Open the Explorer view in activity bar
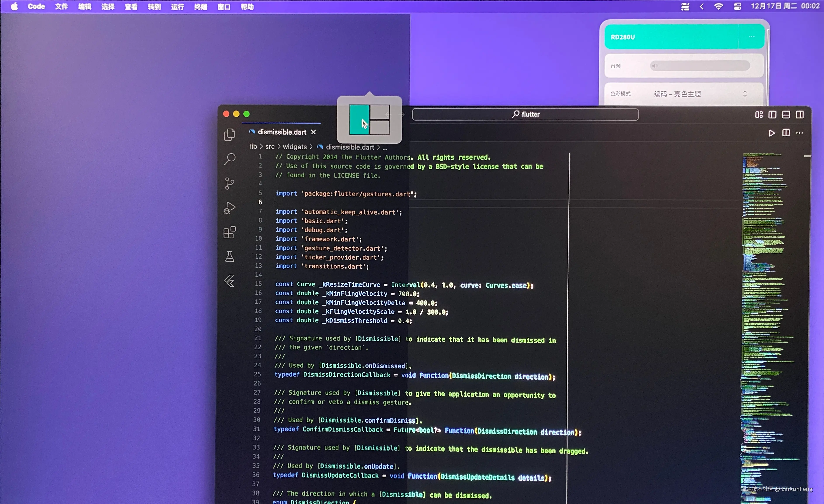824x504 pixels. pos(229,135)
